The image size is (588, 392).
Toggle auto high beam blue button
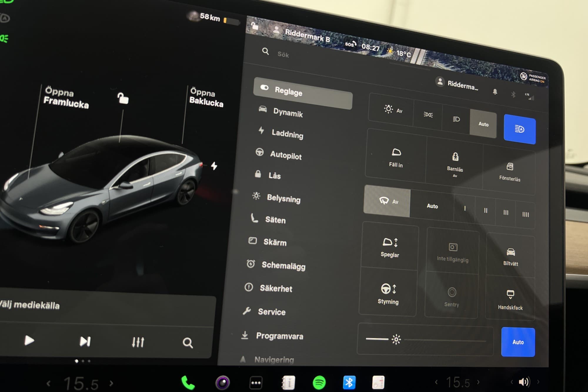(519, 129)
